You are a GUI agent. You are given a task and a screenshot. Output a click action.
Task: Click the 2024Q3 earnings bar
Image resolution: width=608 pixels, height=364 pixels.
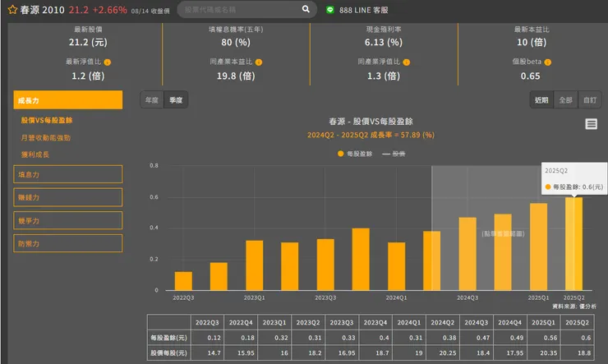tap(468, 254)
